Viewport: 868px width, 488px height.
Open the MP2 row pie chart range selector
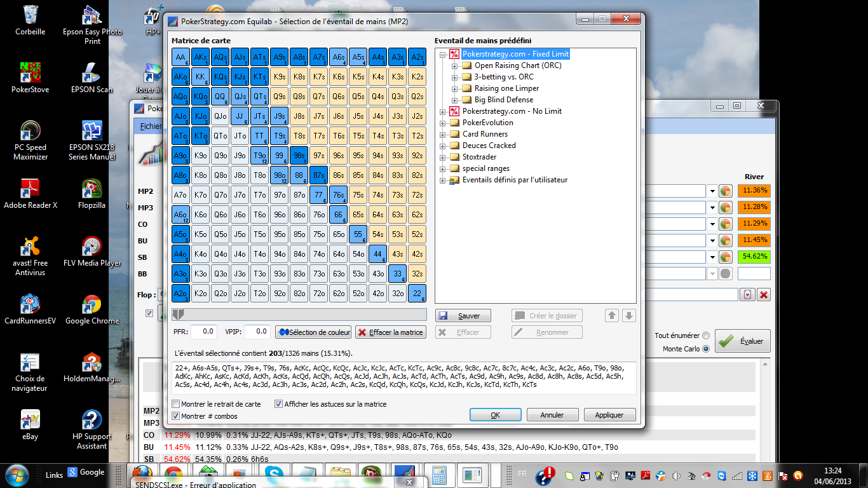point(726,191)
